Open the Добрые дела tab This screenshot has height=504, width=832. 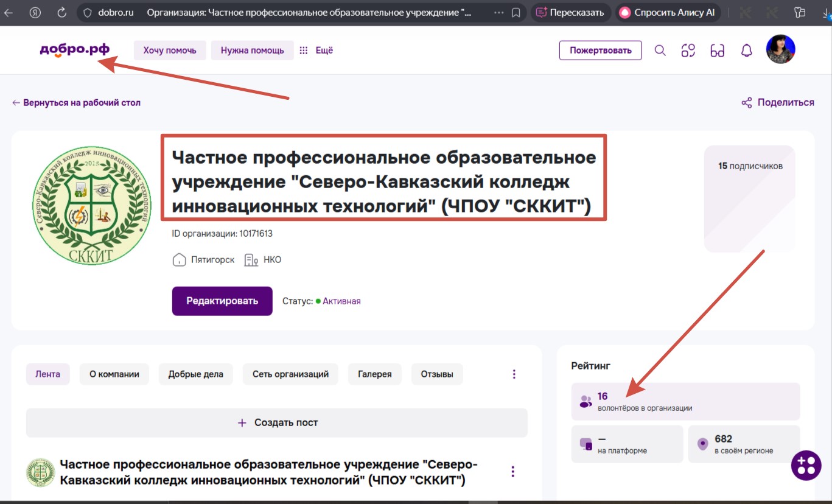[196, 374]
